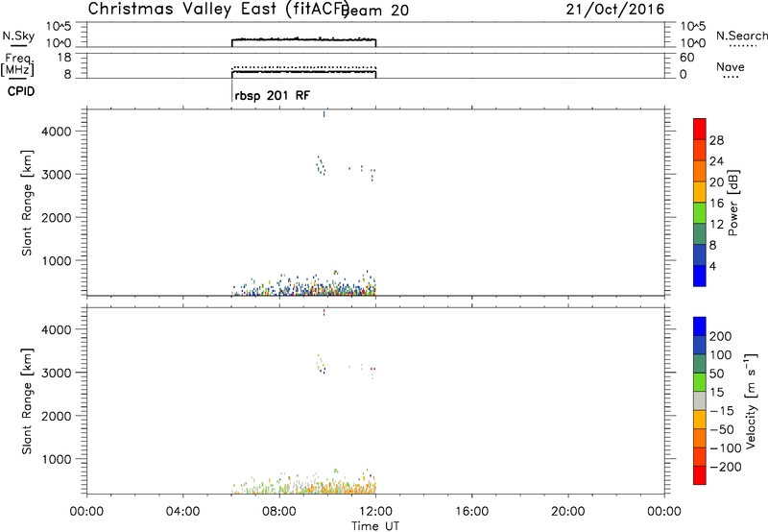Click "Slant Range [km]" label of the velocity panel
Viewport: 768px width, 532px height.
click(x=27, y=401)
